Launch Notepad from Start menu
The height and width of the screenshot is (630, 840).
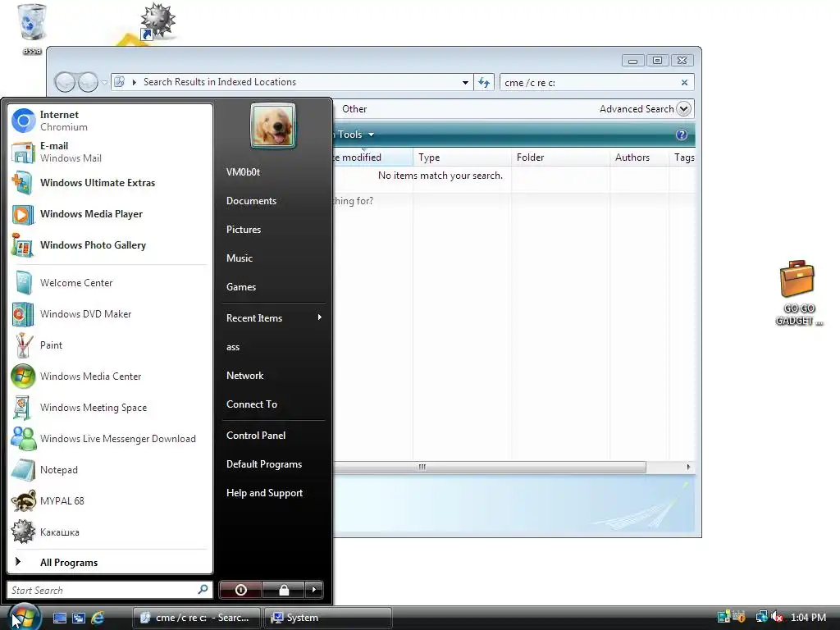(110, 470)
